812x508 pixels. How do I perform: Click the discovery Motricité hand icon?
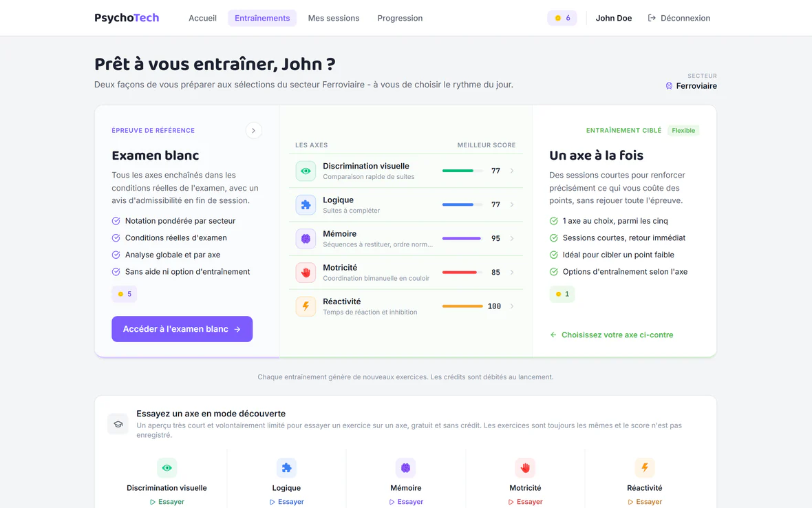525,467
